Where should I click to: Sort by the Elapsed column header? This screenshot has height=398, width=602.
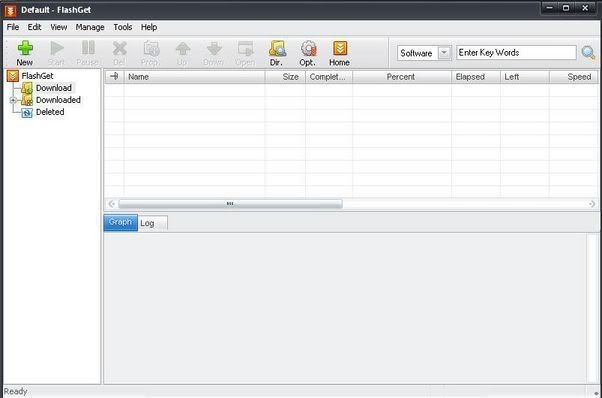tap(476, 77)
